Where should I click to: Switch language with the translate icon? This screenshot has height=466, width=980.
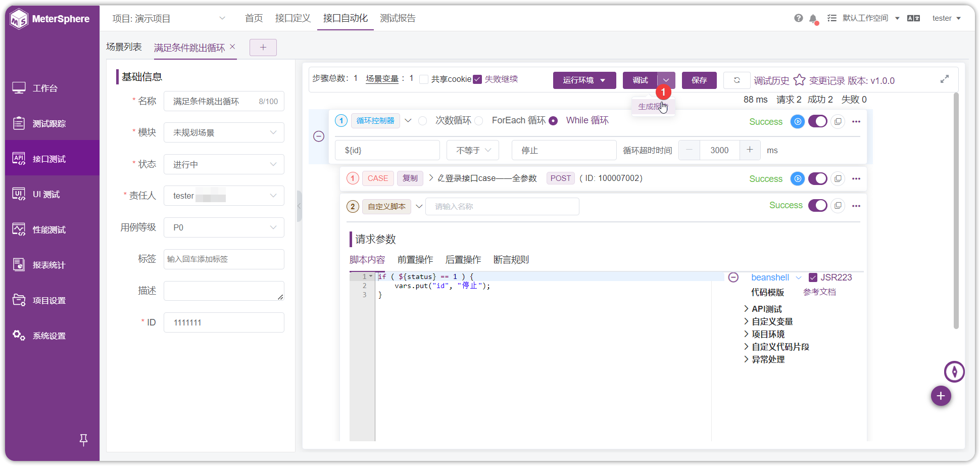pyautogui.click(x=913, y=18)
